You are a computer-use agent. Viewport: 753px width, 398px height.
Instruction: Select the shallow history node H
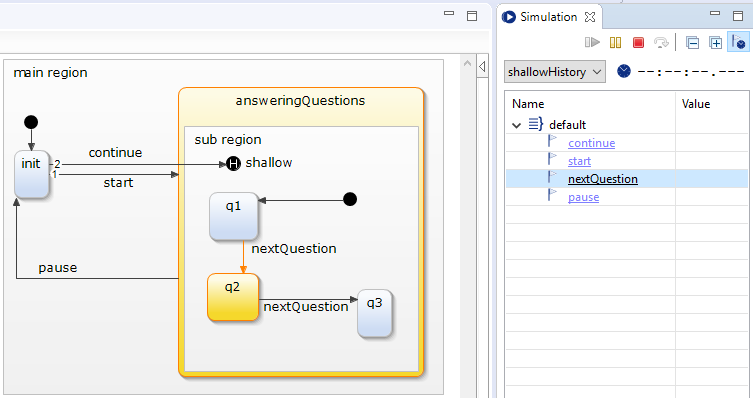pos(233,164)
